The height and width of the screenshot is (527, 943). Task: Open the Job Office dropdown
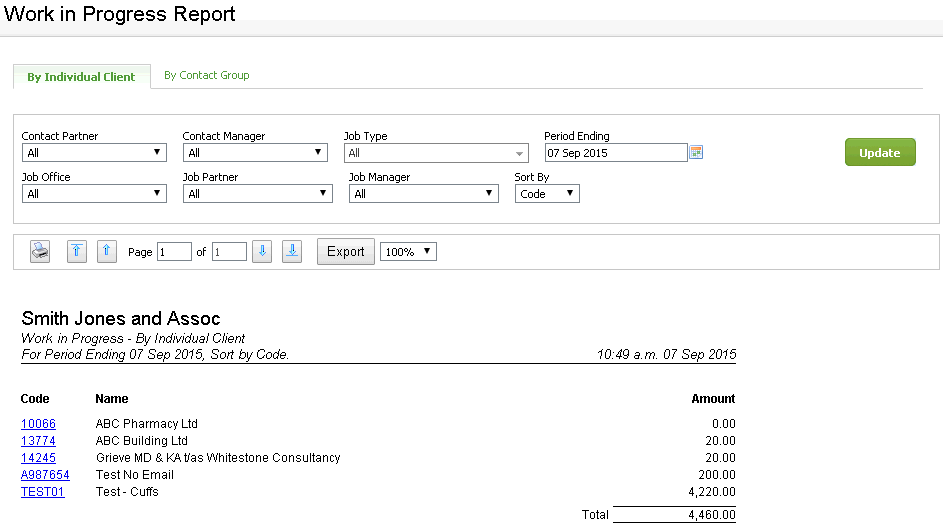tap(94, 194)
